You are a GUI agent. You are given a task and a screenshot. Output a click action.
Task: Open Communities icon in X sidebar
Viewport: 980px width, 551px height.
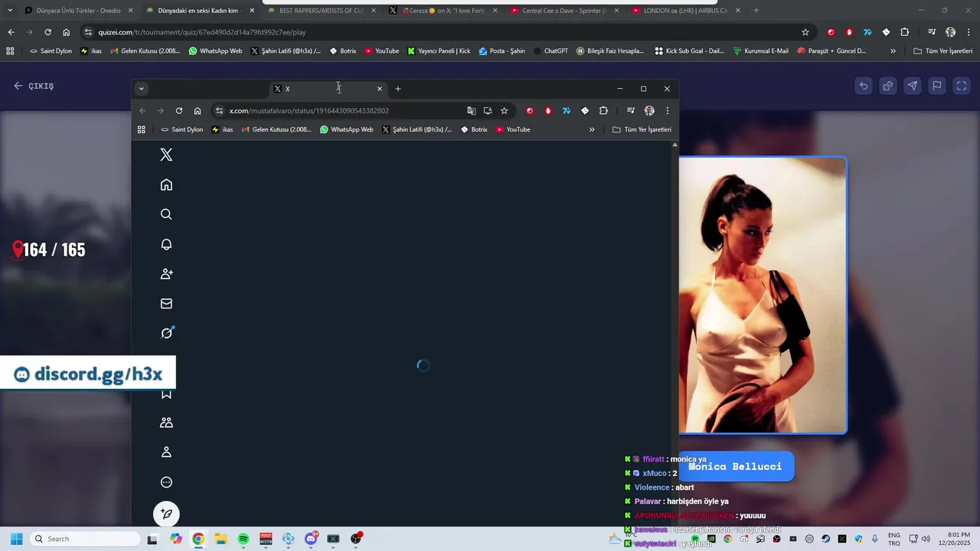click(166, 422)
